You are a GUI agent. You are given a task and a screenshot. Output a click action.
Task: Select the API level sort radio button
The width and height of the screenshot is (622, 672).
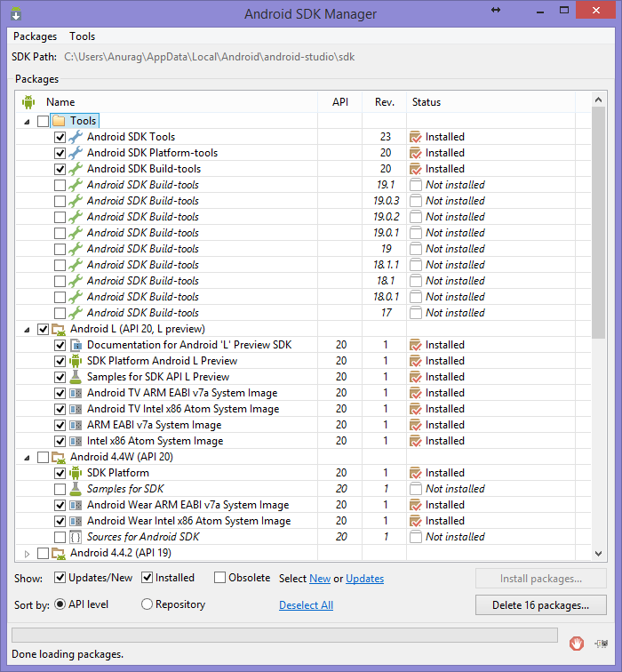tap(60, 604)
